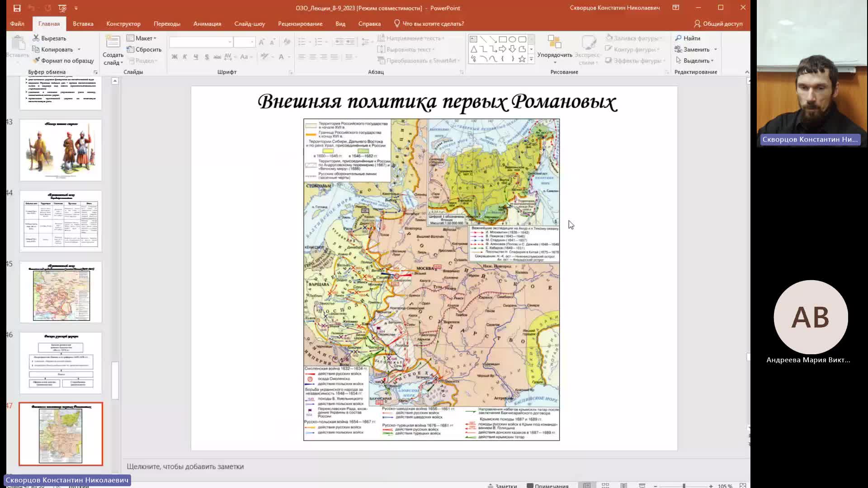Image resolution: width=868 pixels, height=488 pixels.
Task: Select slide 45 thumbnail with map
Action: pyautogui.click(x=61, y=292)
